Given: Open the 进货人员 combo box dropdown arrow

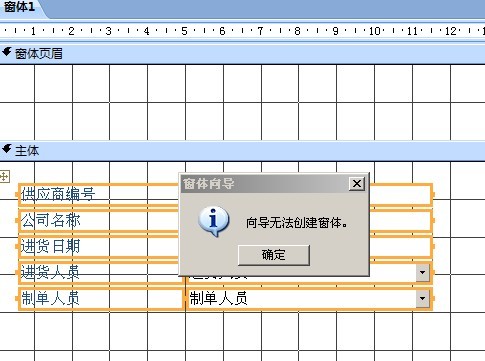Looking at the screenshot, I should tap(422, 273).
